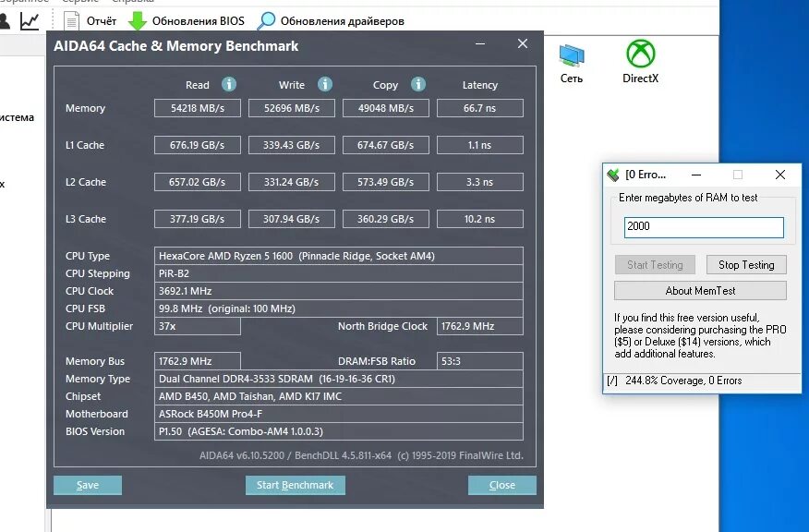Click L1 Cache latency 1.1 ns
This screenshot has width=809, height=532.
pos(480,145)
